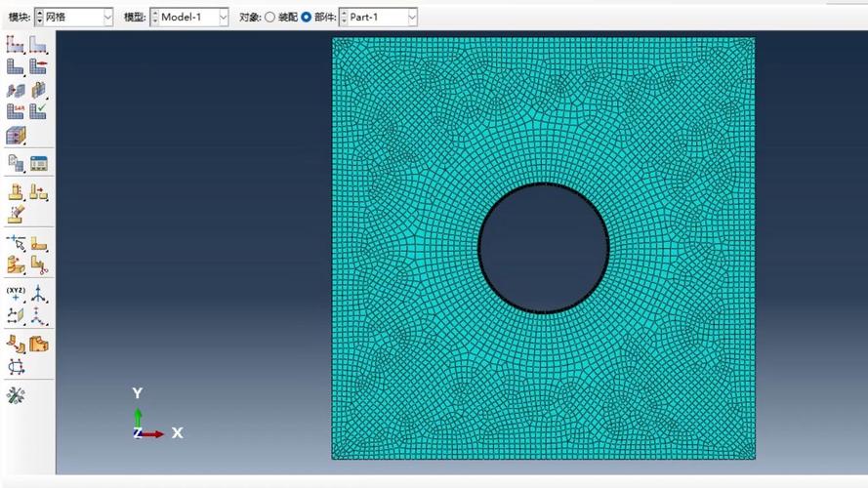The width and height of the screenshot is (868, 488).
Task: Select the Partition Edge tool icon
Action: (16, 192)
